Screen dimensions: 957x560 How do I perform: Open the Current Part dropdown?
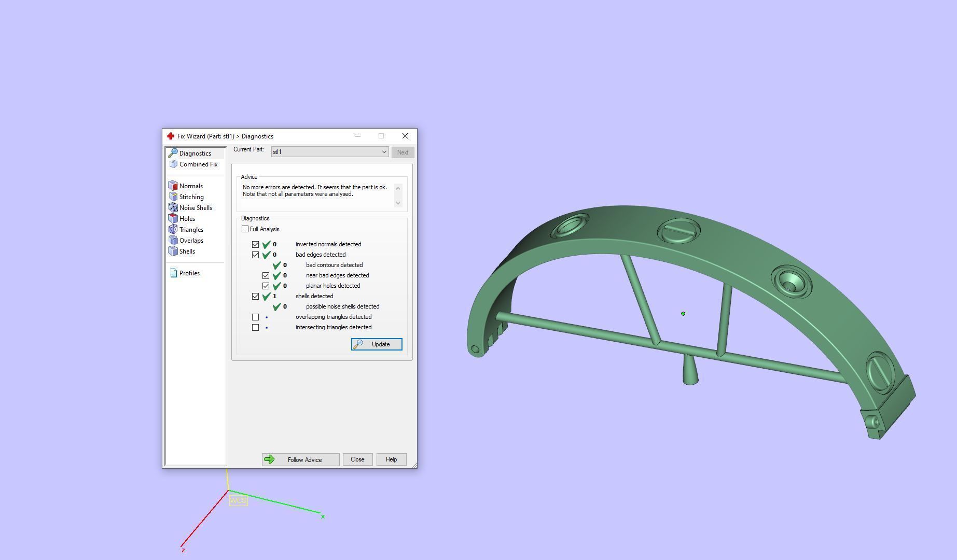(330, 152)
